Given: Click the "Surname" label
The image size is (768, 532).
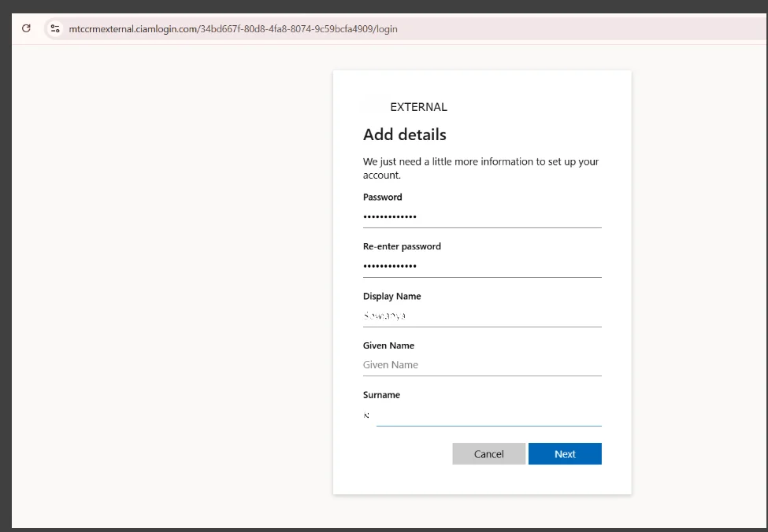Looking at the screenshot, I should 381,395.
